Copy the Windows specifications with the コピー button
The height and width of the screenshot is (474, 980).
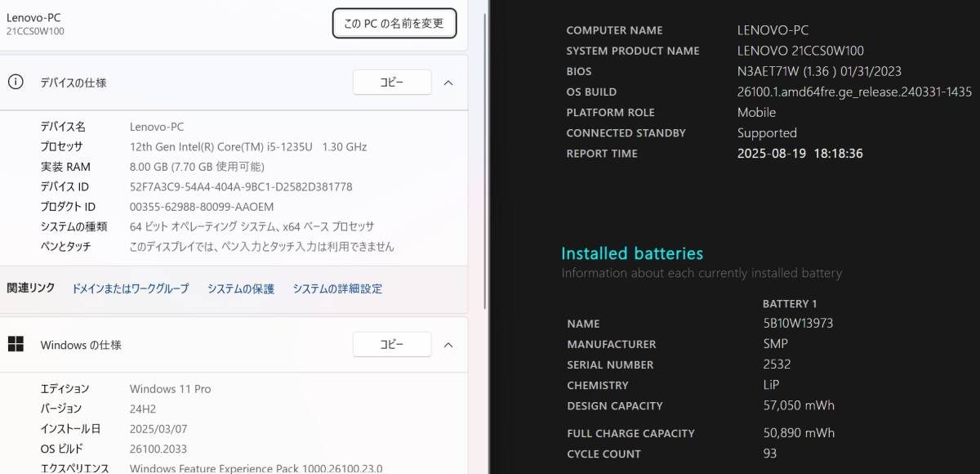coord(392,344)
